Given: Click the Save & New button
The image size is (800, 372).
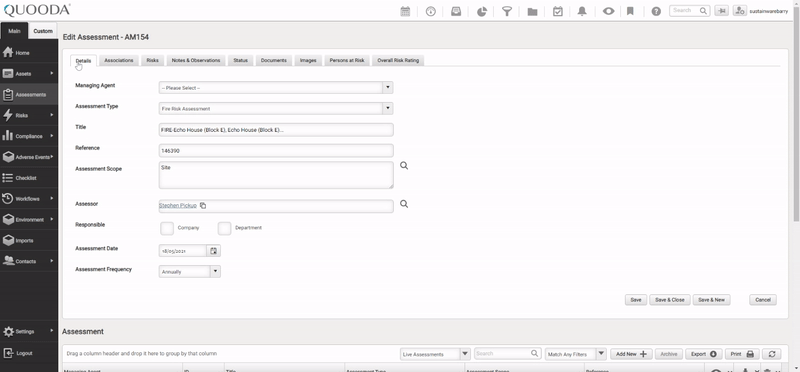Looking at the screenshot, I should pos(711,300).
